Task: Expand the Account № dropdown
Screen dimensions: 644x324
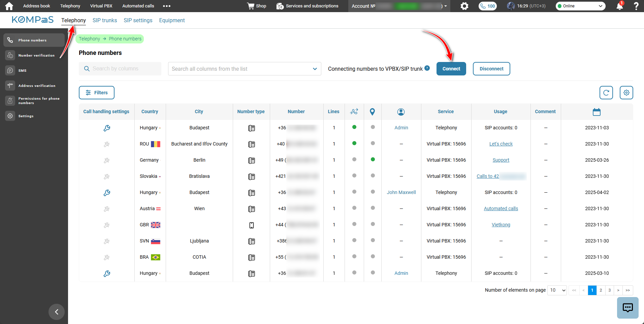Action: tap(399, 6)
